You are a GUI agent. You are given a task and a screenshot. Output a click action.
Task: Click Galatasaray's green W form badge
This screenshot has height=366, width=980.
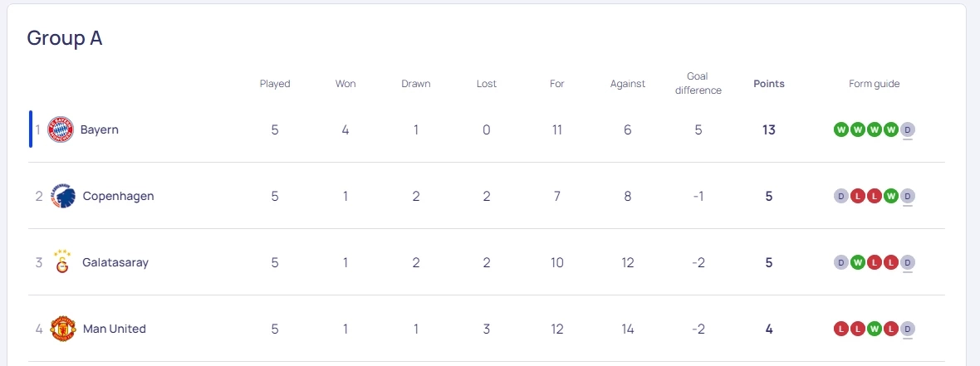pos(858,262)
